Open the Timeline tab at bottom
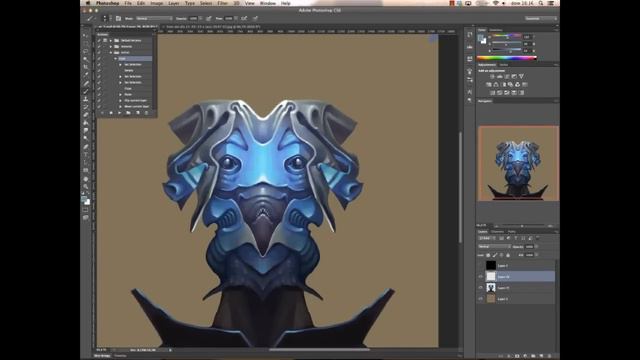 120,356
